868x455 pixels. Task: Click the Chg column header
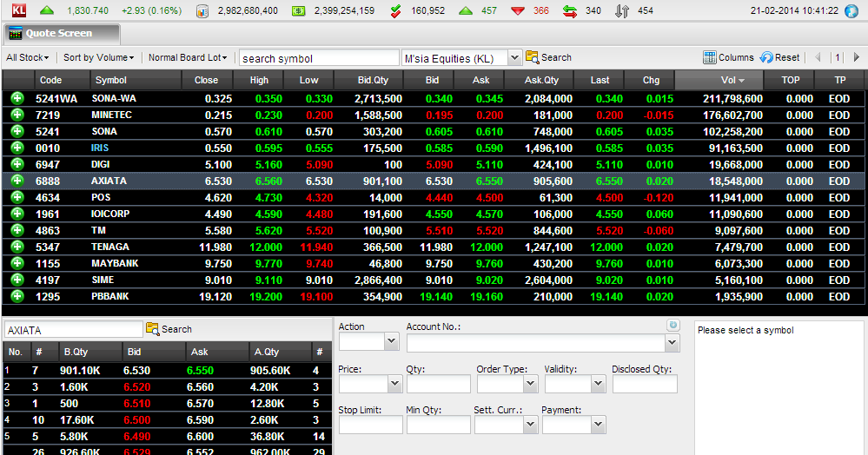tap(651, 80)
